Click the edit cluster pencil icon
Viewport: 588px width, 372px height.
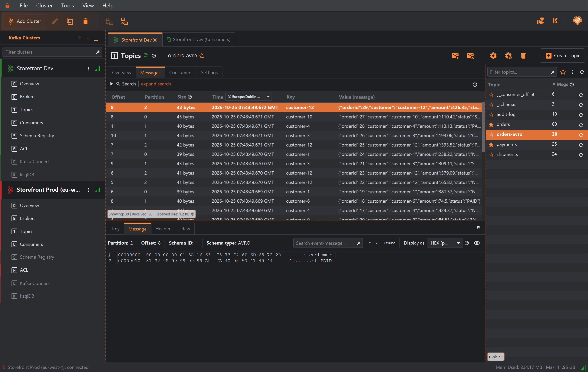coord(55,21)
